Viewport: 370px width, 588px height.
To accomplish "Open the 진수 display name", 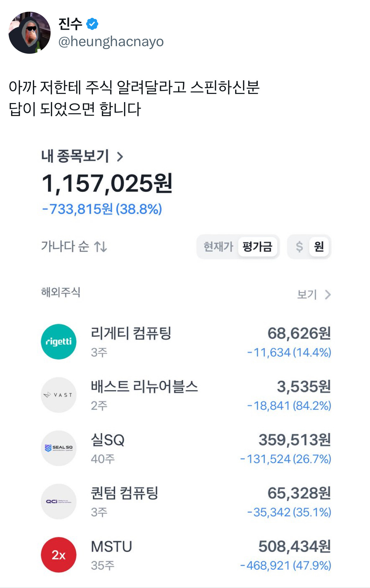I will [x=70, y=24].
